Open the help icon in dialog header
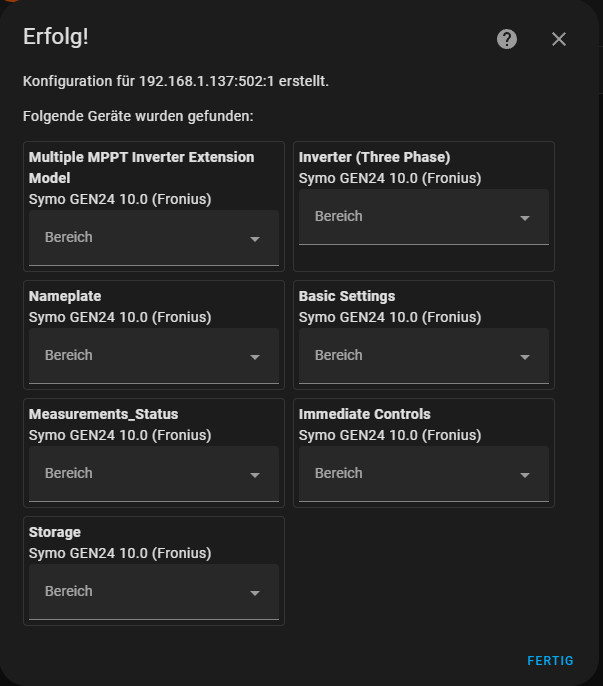Image resolution: width=603 pixels, height=686 pixels. click(507, 39)
